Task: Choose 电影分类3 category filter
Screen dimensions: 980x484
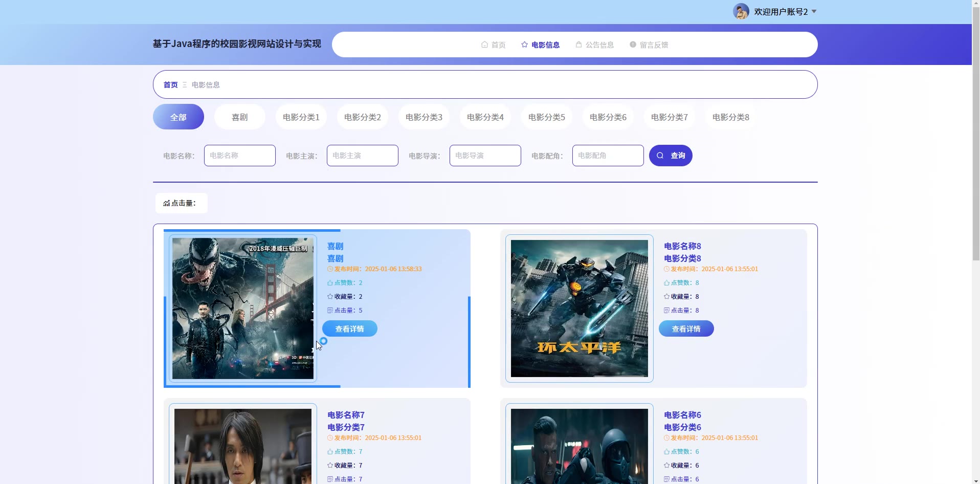Action: point(424,117)
